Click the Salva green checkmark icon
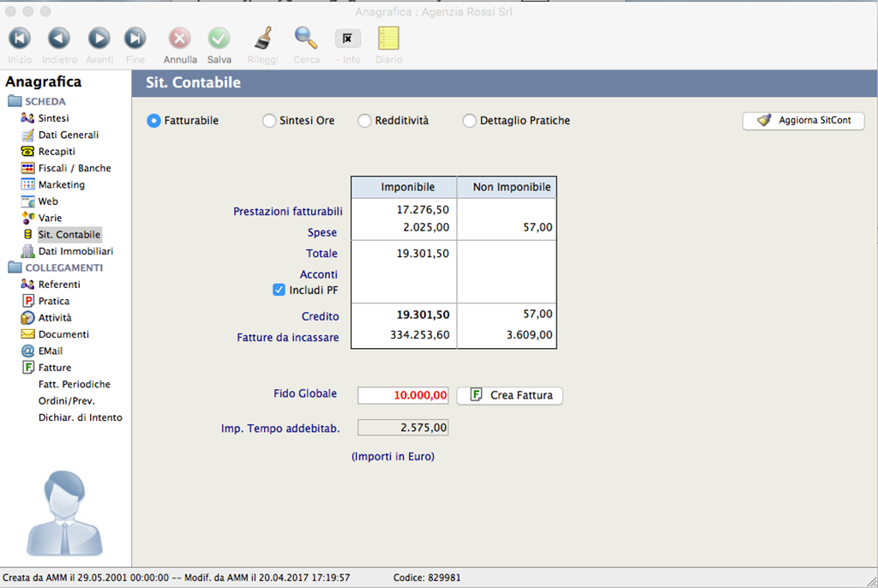Screen dimensions: 878x588 (x=219, y=39)
